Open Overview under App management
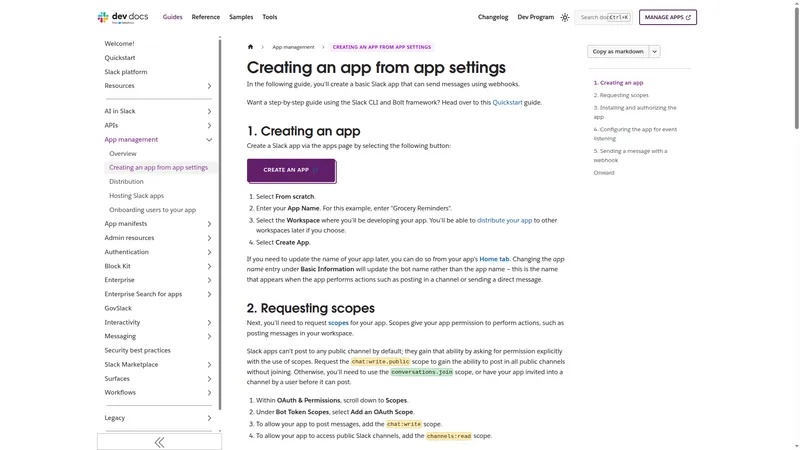 coord(122,154)
